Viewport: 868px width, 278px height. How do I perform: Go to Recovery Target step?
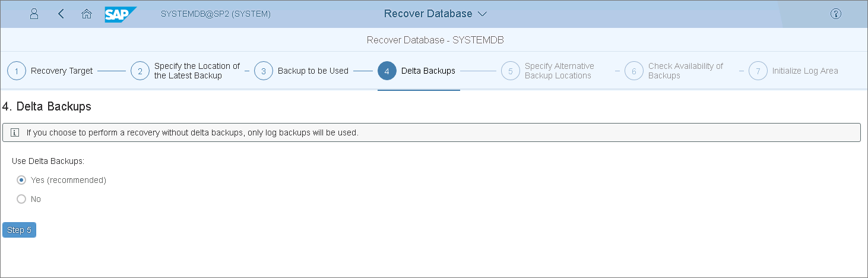point(62,71)
